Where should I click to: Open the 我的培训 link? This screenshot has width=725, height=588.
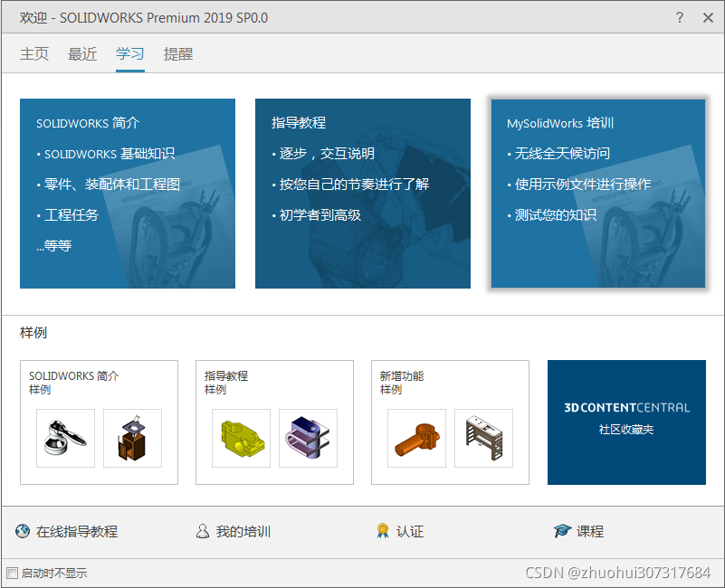click(243, 532)
